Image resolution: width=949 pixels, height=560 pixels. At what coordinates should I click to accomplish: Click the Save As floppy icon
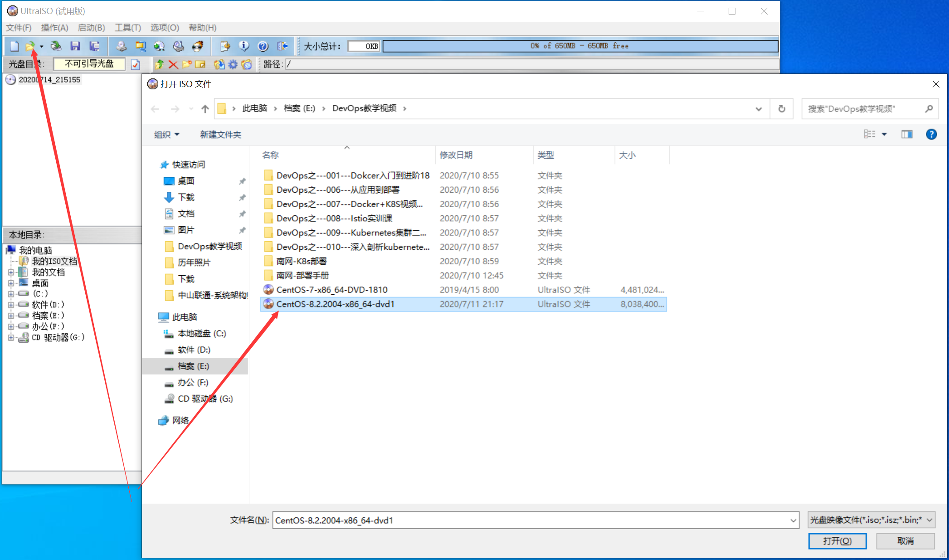94,46
